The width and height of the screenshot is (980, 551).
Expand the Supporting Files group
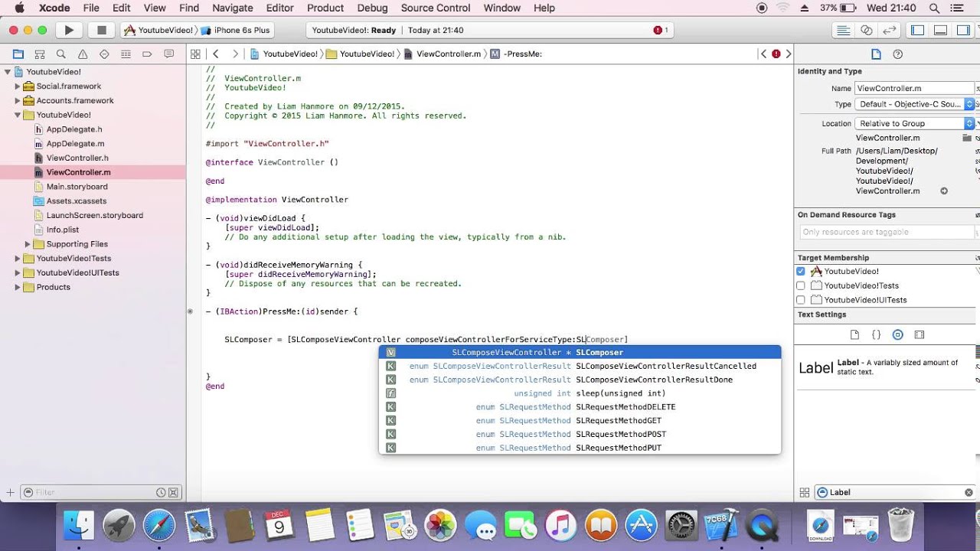coord(28,244)
